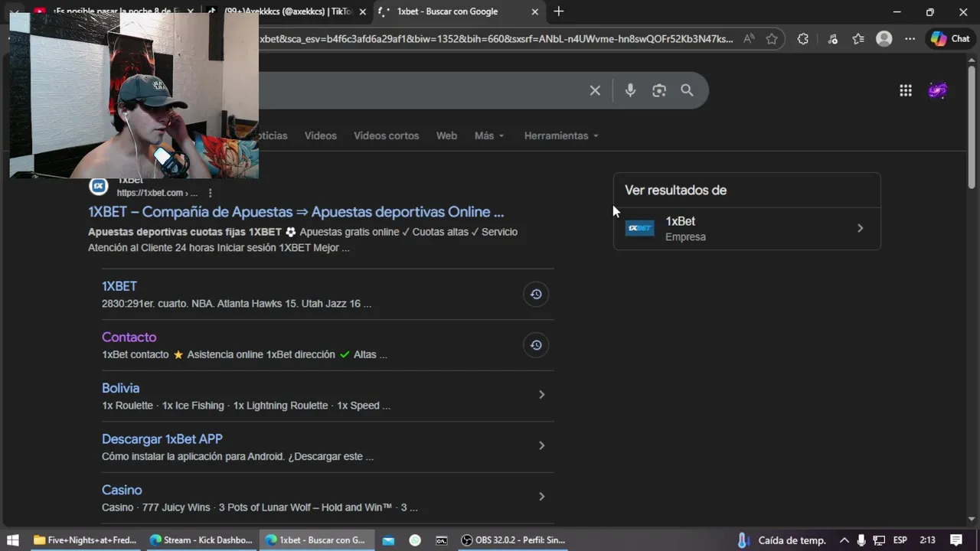The height and width of the screenshot is (551, 980).
Task: Clear the Google search box text
Action: [595, 90]
